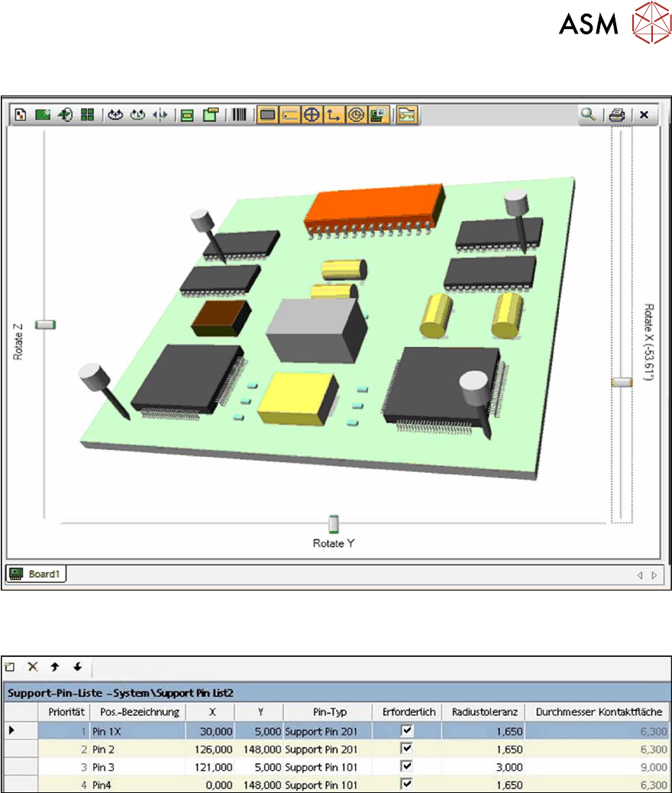Click the green board top-view icon

(x=187, y=115)
